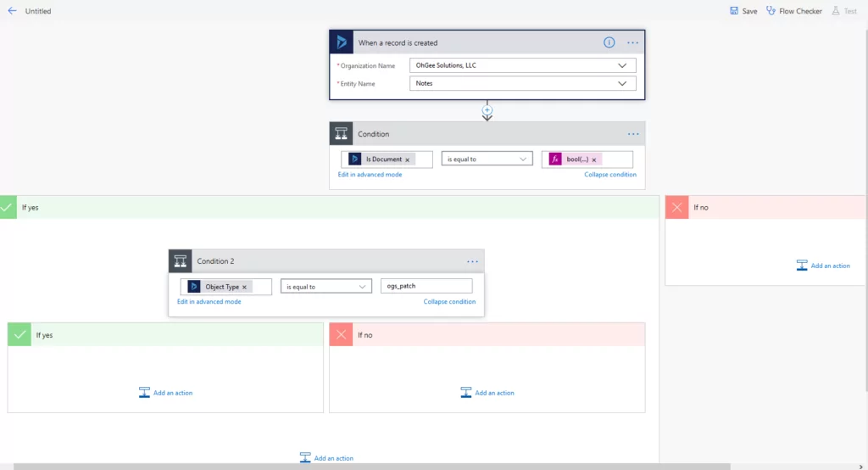Click the inner If no X icon
Screen dimensions: 868x470
tap(341, 335)
